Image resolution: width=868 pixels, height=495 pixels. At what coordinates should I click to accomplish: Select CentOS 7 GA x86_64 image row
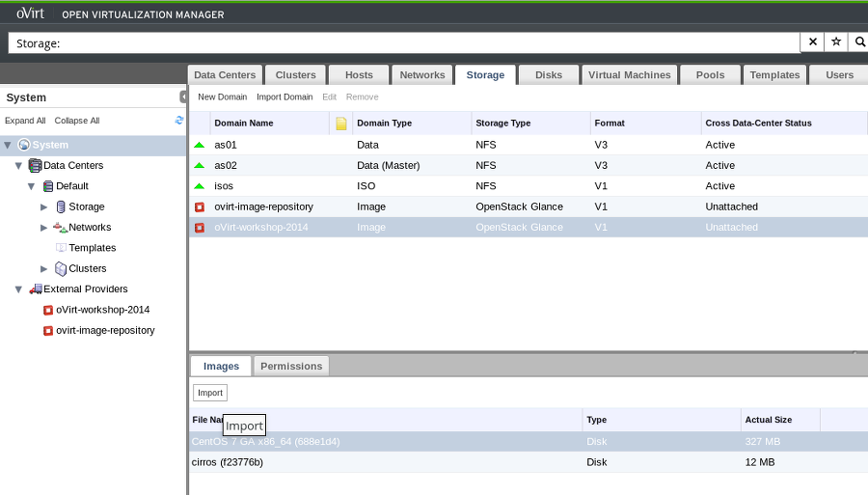click(529, 442)
